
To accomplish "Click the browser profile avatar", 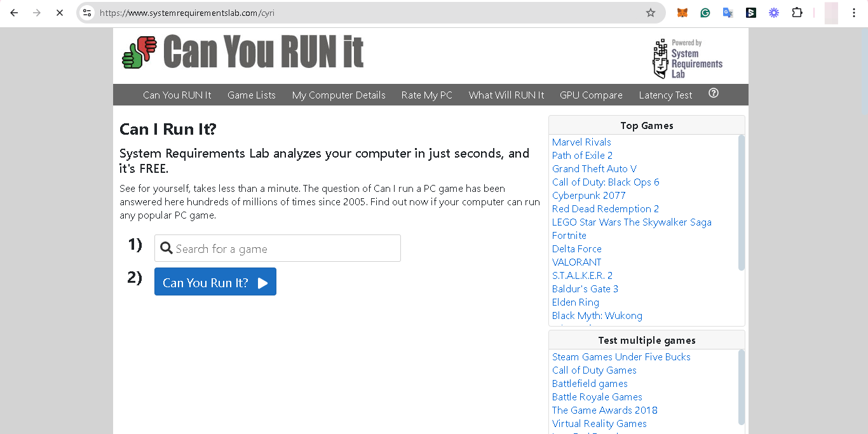I will click(x=831, y=13).
